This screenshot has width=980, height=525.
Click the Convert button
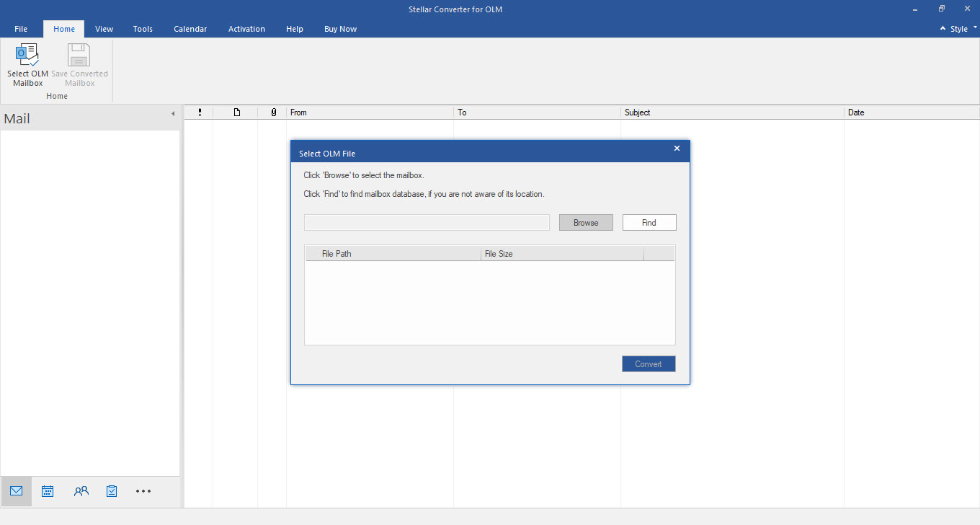pos(649,364)
